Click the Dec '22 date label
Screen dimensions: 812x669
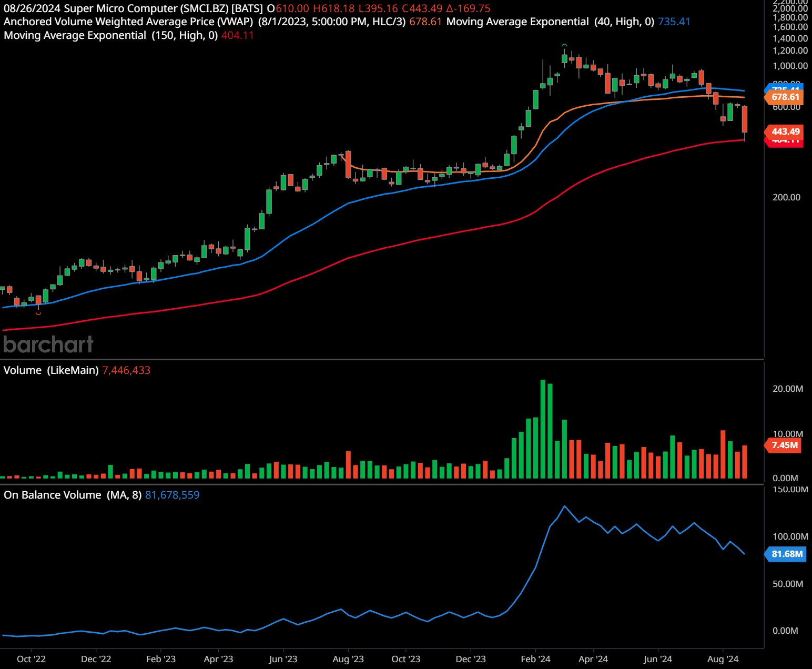96,659
